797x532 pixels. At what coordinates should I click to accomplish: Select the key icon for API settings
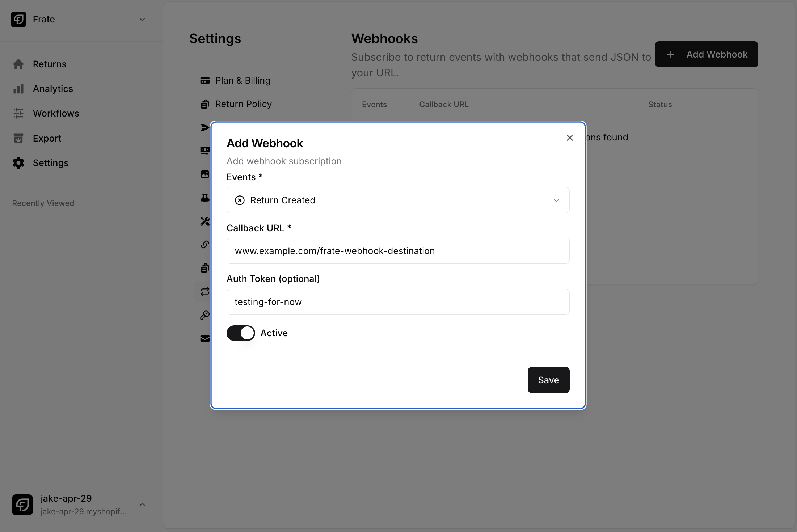click(x=205, y=315)
